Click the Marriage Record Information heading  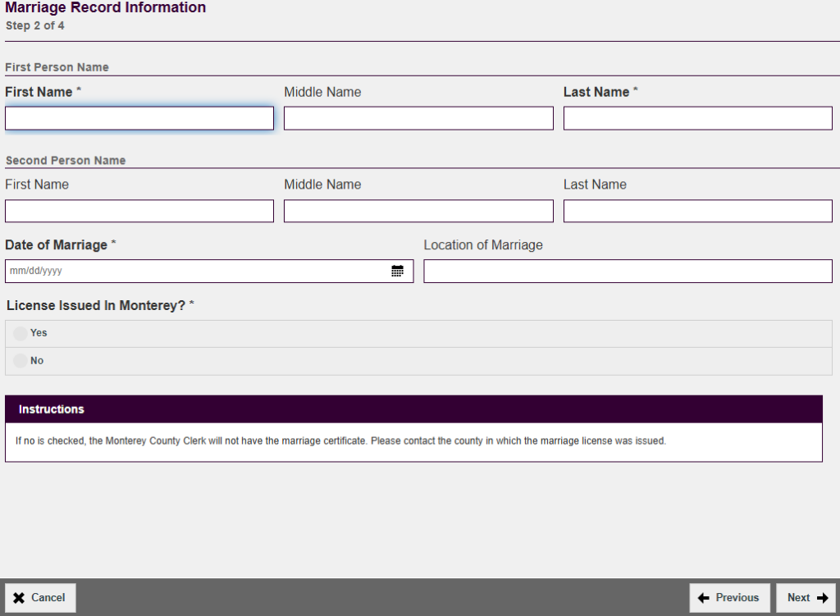pyautogui.click(x=106, y=8)
